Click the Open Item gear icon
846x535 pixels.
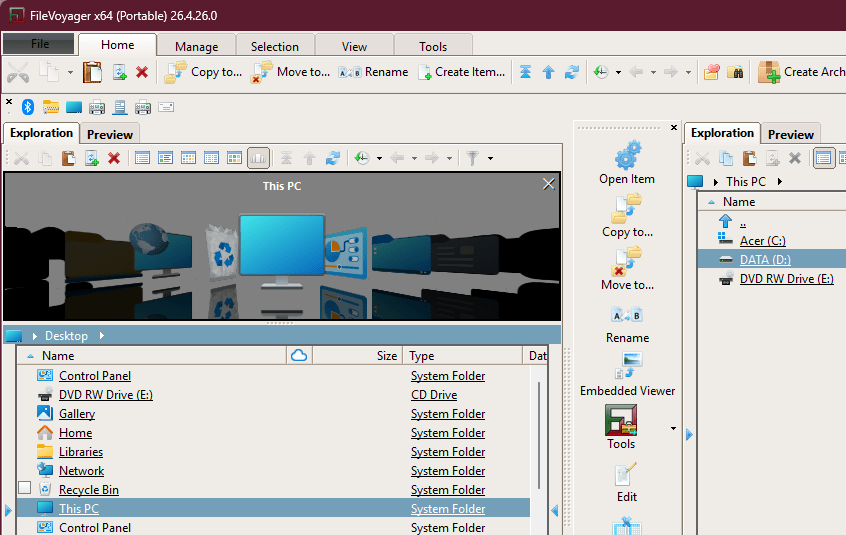[628, 154]
